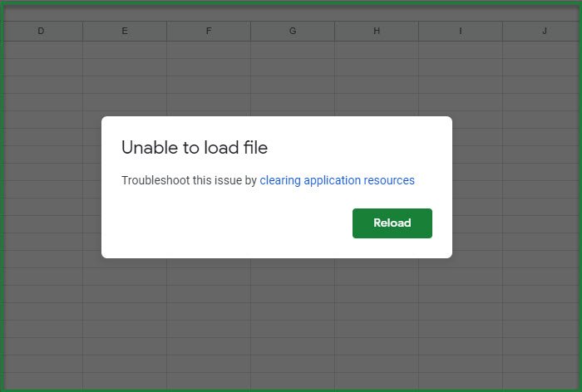582x392 pixels.
Task: Select column G header
Action: pyautogui.click(x=293, y=32)
